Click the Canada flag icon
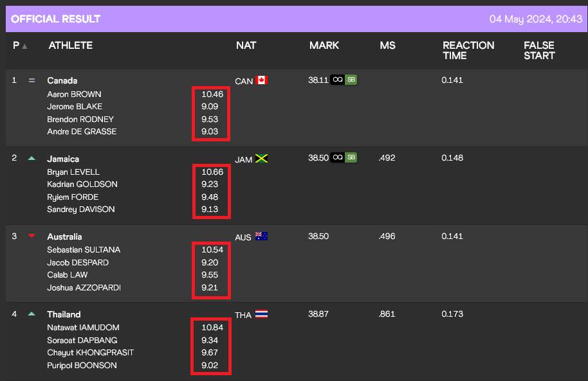 coord(261,80)
